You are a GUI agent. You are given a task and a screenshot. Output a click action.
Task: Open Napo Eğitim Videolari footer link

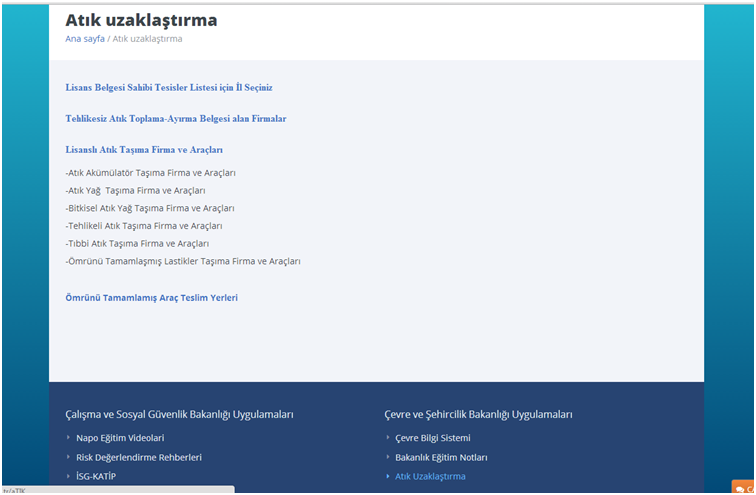pos(120,438)
